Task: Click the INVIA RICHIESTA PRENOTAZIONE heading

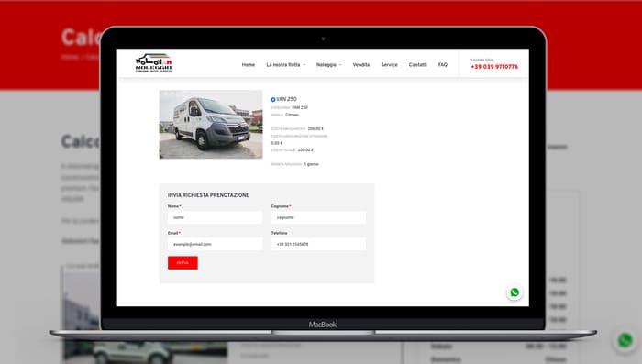Action: [208, 195]
